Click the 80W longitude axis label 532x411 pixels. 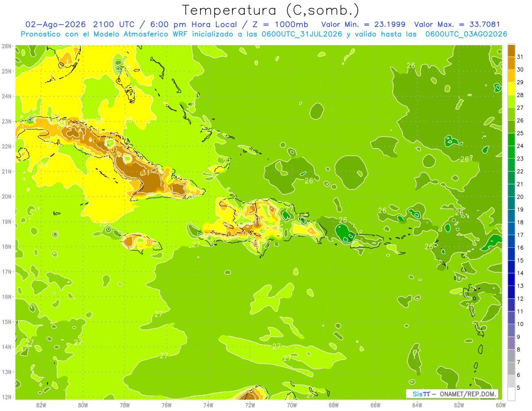[83, 405]
